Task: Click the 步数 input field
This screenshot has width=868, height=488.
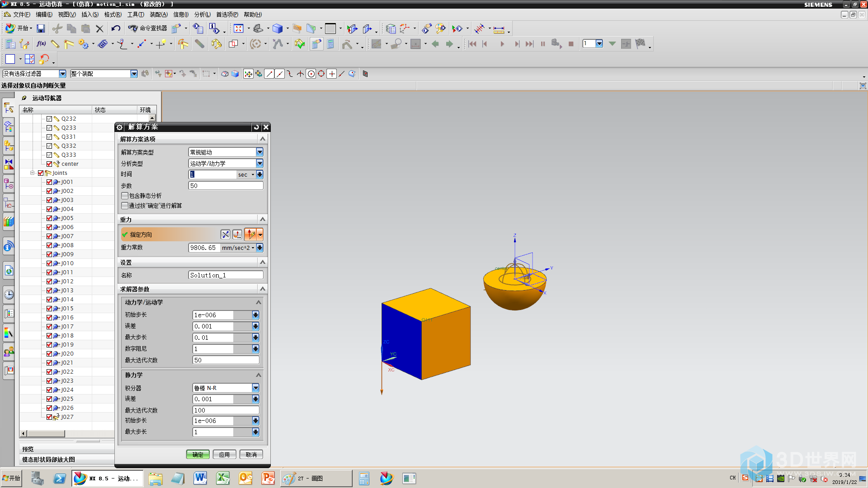Action: click(x=226, y=186)
